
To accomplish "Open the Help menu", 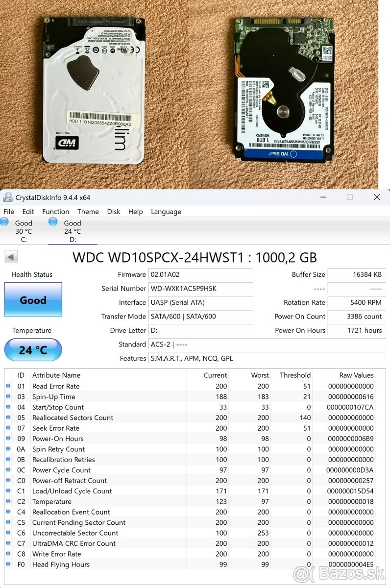I will [136, 212].
